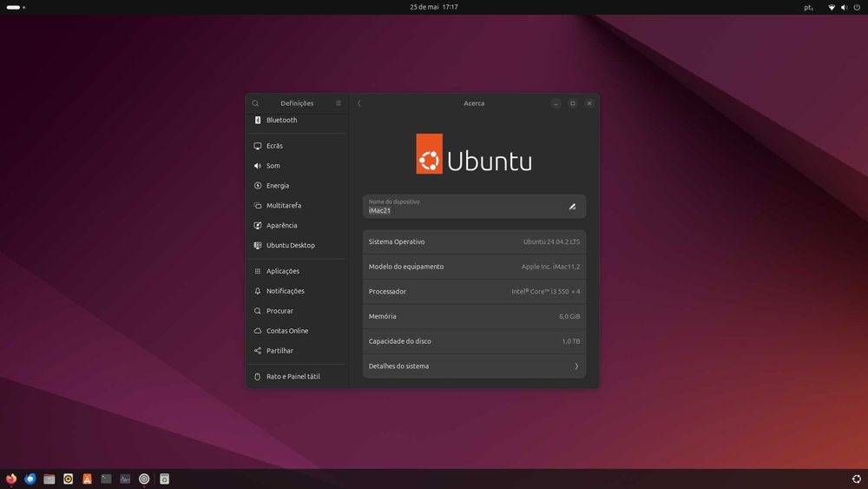Image resolution: width=868 pixels, height=489 pixels.
Task: Click the concentric-circles icon in the dock
Action: (x=144, y=479)
